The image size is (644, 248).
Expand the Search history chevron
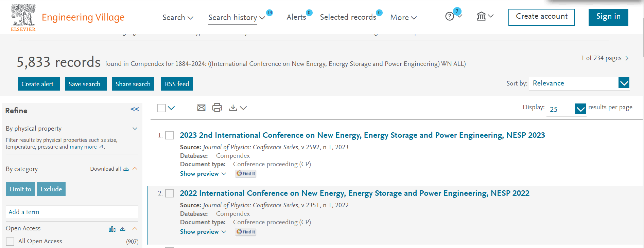(262, 18)
